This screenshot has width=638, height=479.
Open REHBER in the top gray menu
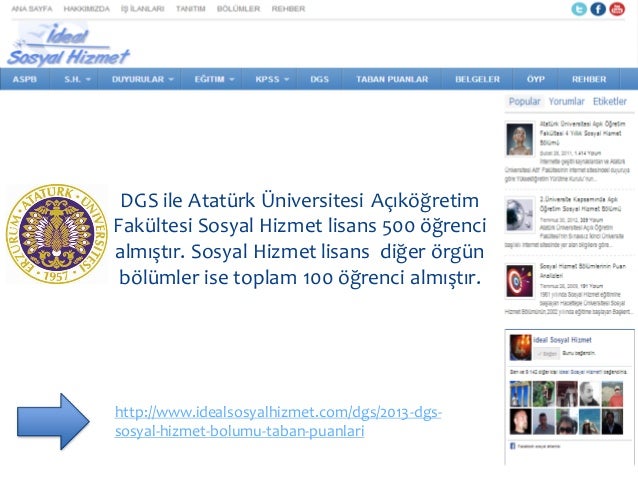coord(288,9)
